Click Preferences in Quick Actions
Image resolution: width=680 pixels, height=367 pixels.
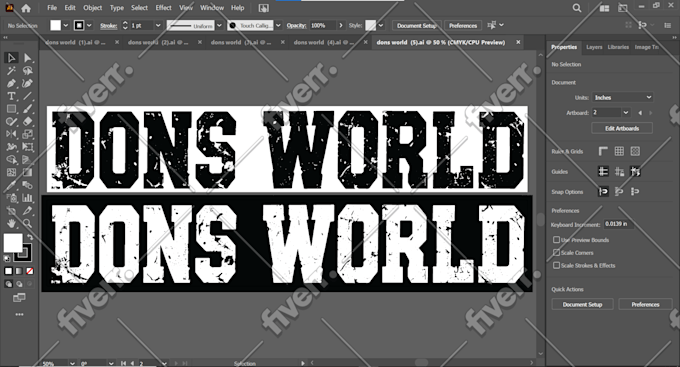tap(645, 305)
